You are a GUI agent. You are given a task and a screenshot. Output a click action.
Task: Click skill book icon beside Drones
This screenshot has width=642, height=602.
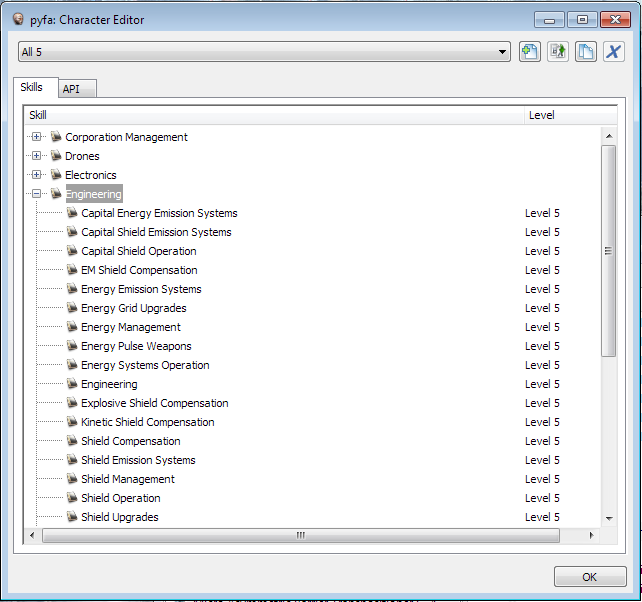point(56,155)
